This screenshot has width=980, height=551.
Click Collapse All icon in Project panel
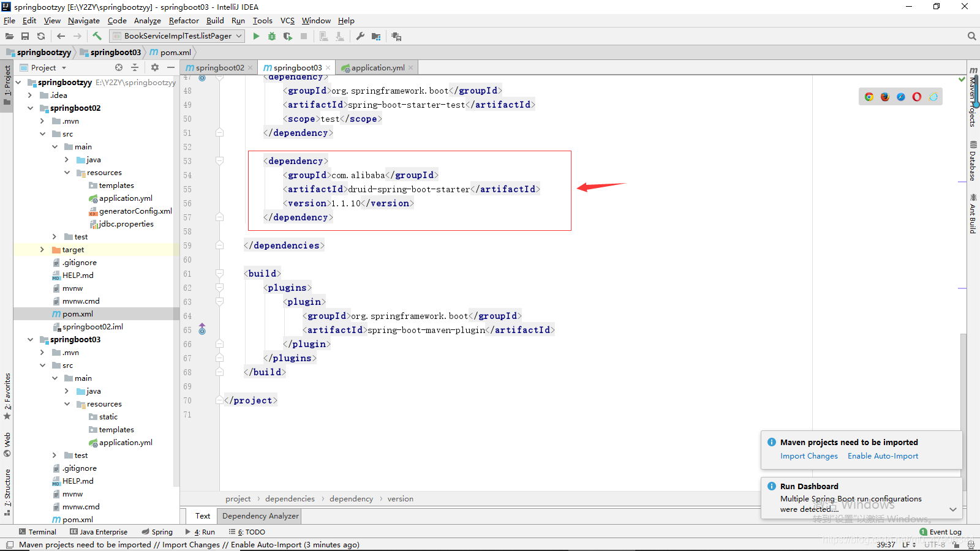(135, 67)
